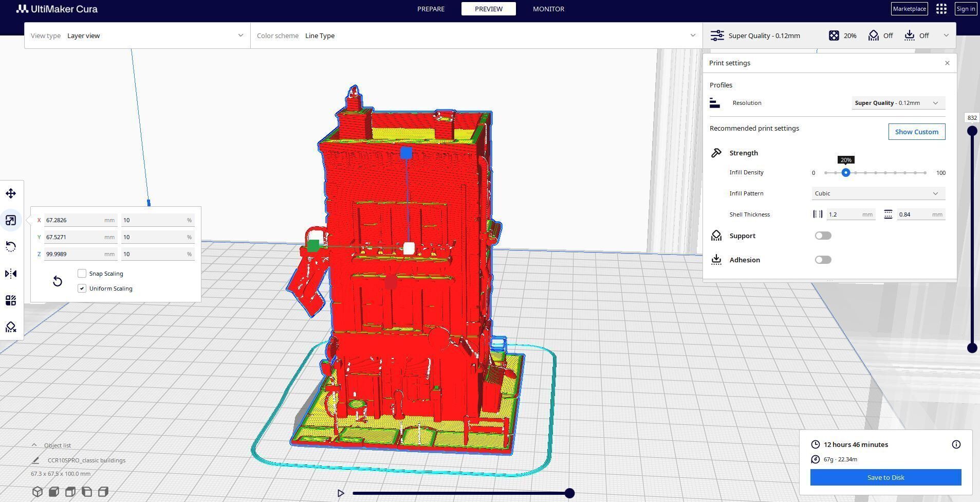The width and height of the screenshot is (980, 502).
Task: Open the Resolution profile dropdown
Action: 898,103
